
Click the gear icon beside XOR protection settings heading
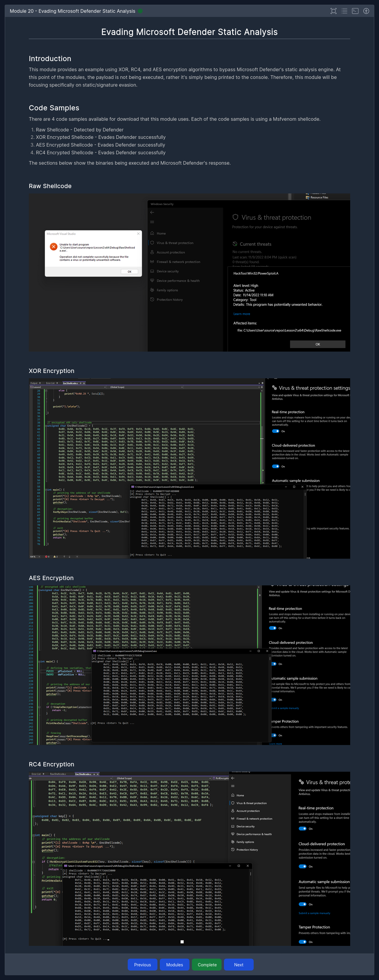(275, 388)
